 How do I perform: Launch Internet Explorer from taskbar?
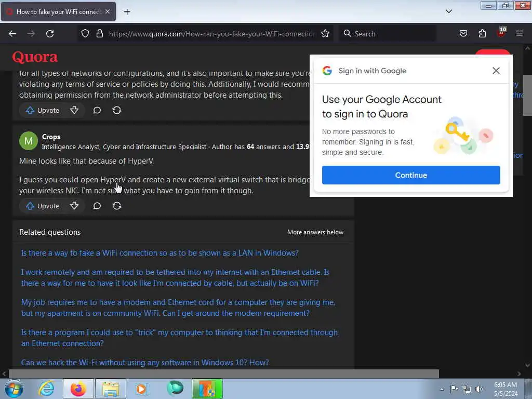(x=46, y=389)
